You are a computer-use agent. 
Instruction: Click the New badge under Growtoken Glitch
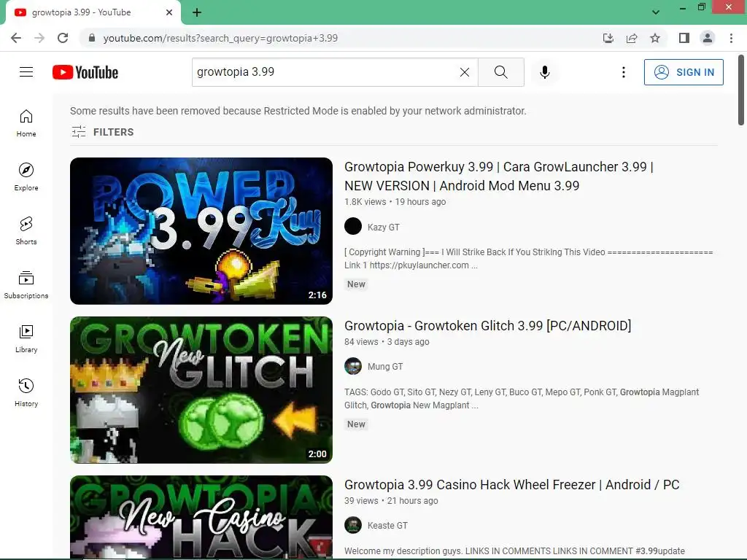tap(356, 424)
